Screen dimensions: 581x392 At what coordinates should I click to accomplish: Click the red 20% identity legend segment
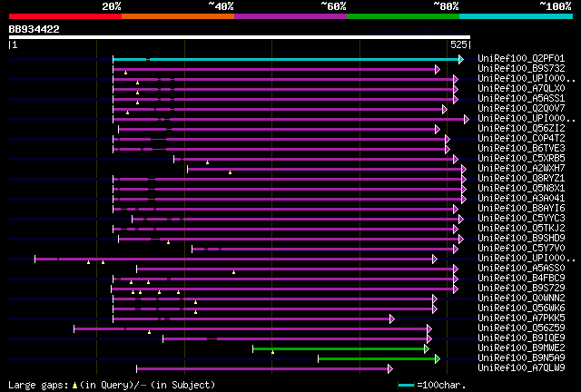(x=65, y=16)
